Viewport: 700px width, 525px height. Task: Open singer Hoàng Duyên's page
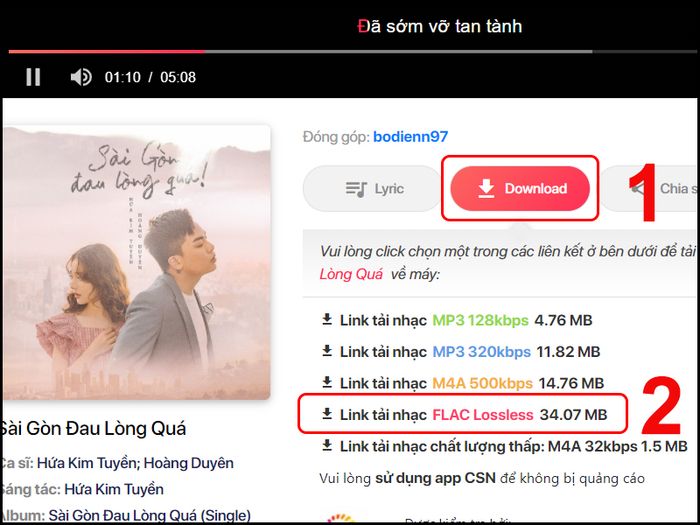coord(188,463)
